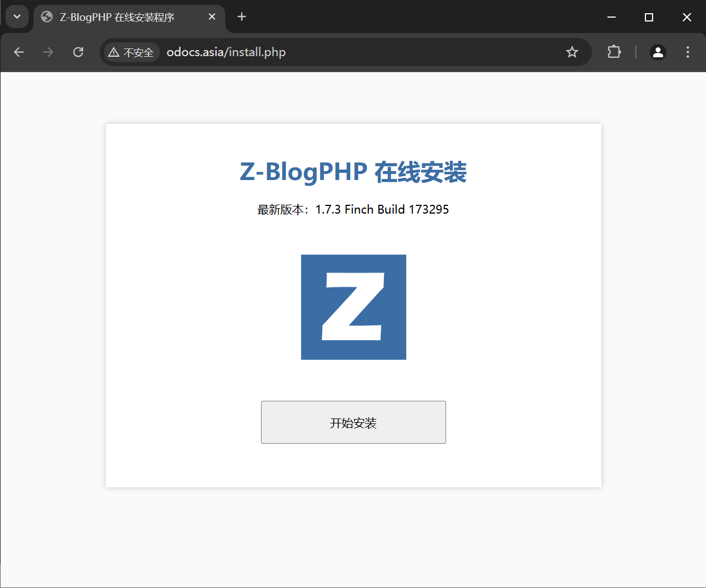
Task: Bookmark this page with the star icon
Action: point(572,52)
